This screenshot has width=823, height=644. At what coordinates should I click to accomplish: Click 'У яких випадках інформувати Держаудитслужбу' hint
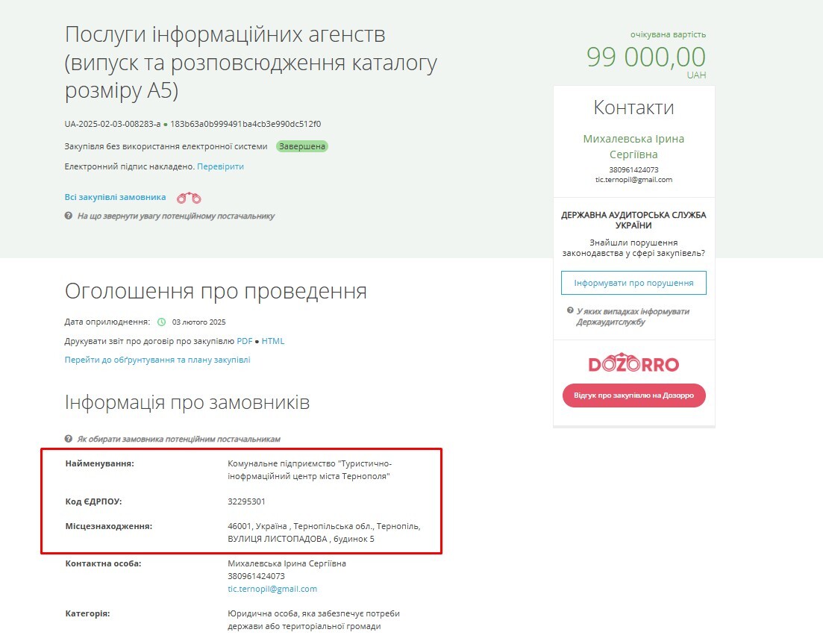[x=633, y=316]
